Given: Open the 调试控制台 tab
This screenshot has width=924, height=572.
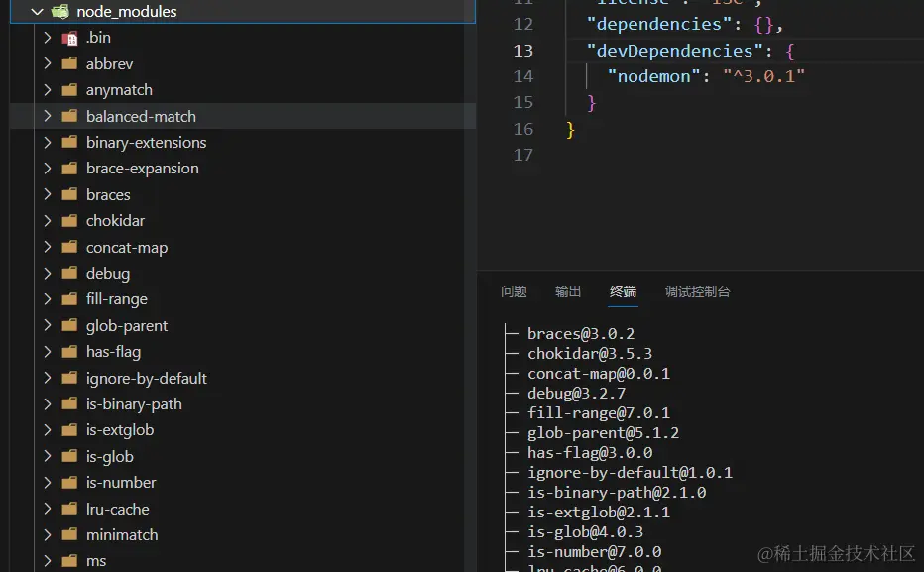Looking at the screenshot, I should (x=697, y=291).
